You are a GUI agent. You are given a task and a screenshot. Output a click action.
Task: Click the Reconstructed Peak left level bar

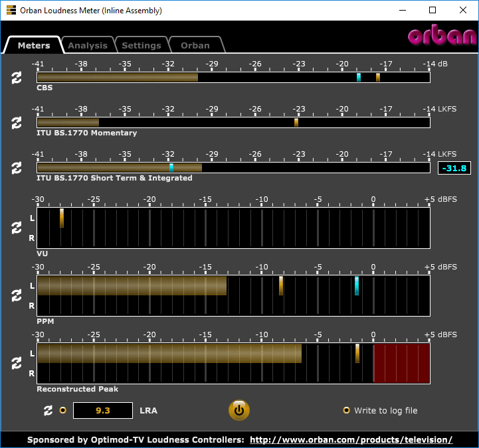[x=169, y=353]
